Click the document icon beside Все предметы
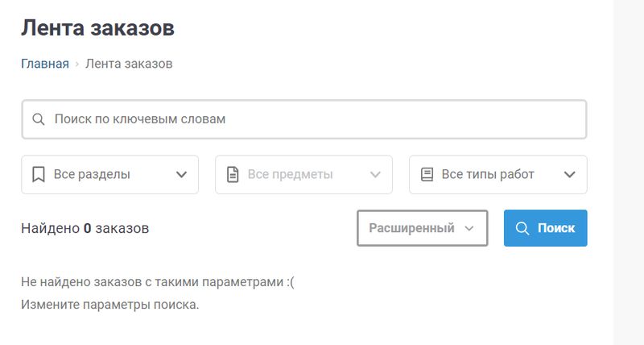The height and width of the screenshot is (345, 644). [x=233, y=174]
